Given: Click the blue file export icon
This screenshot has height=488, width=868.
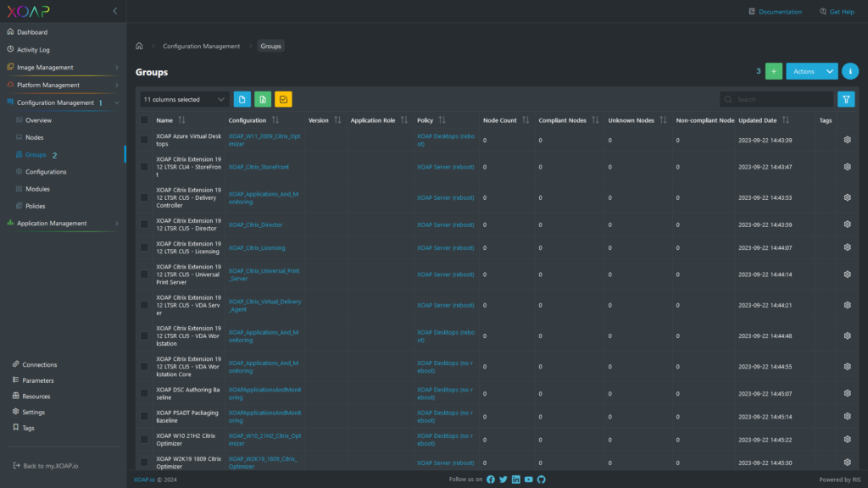Looking at the screenshot, I should click(x=242, y=100).
